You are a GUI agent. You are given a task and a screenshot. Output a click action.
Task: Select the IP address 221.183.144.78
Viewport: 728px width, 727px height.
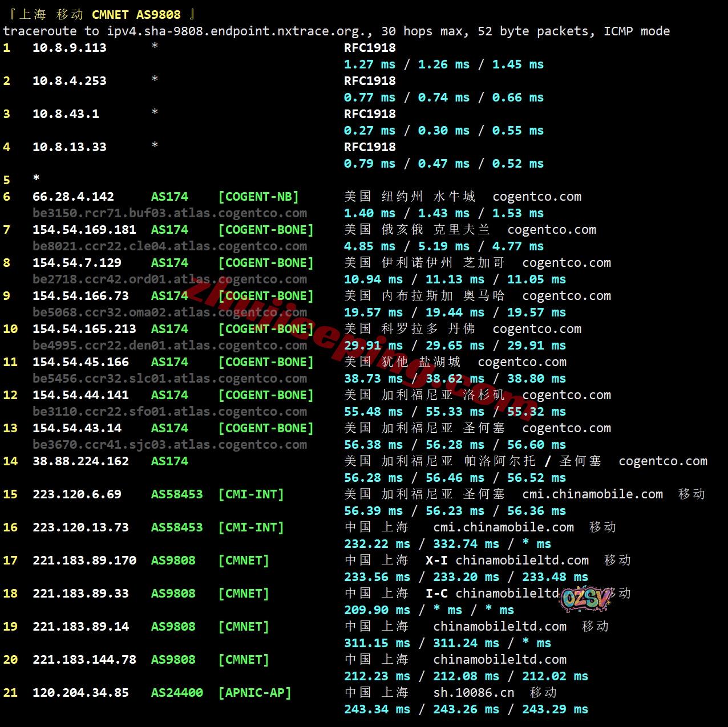[84, 660]
